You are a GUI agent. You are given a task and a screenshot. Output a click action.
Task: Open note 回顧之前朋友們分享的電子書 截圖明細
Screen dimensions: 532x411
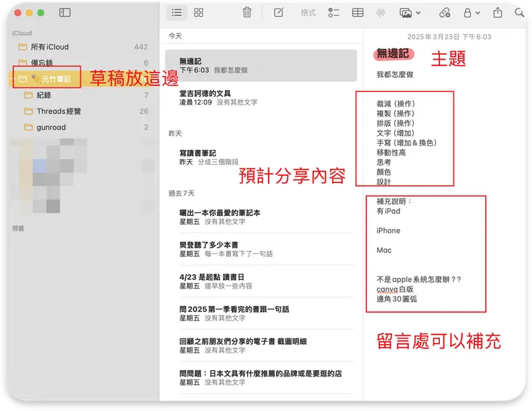pos(261,345)
